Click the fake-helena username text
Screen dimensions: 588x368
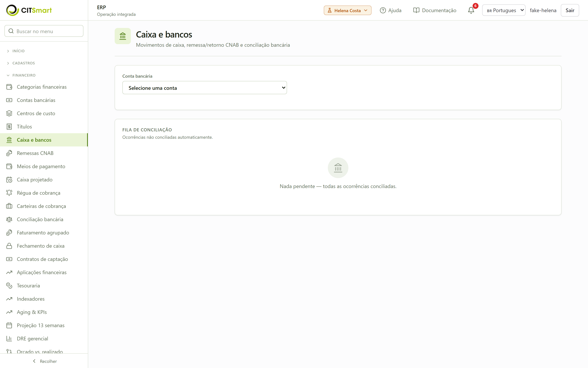[543, 10]
